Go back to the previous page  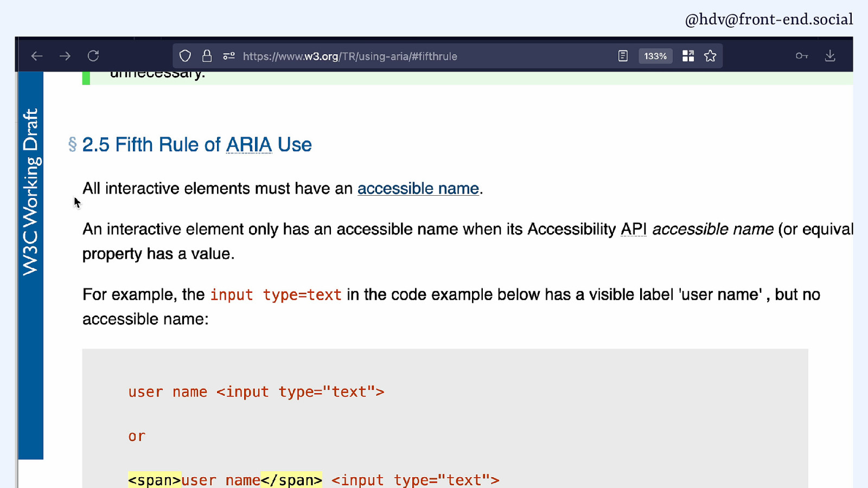click(x=37, y=56)
